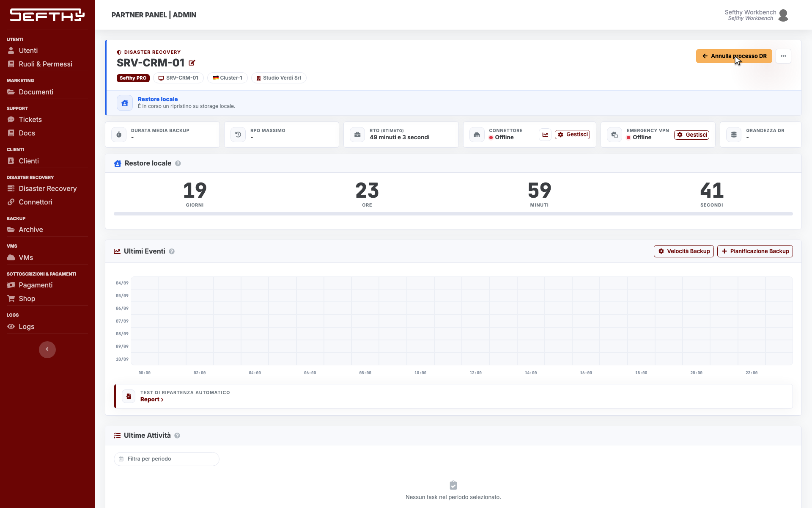Click the Ultimi Eventi chart icon
The width and height of the screenshot is (812, 508).
[x=117, y=251]
